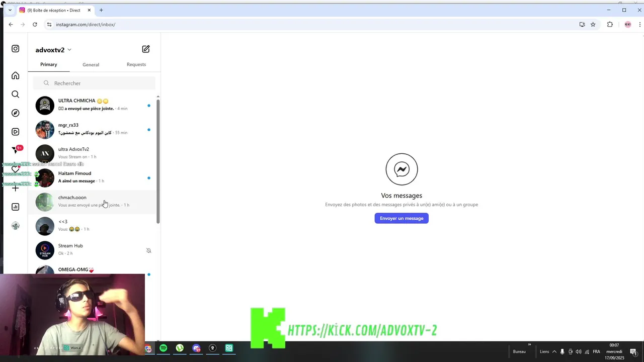The image size is (644, 362).
Task: Open the Dashboard chart icon in sidebar
Action: pyautogui.click(x=16, y=207)
